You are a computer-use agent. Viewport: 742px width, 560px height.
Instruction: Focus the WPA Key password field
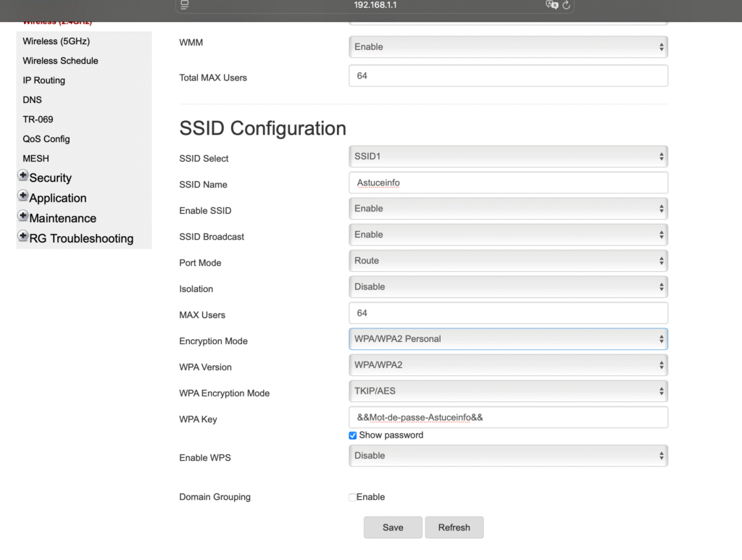click(508, 417)
